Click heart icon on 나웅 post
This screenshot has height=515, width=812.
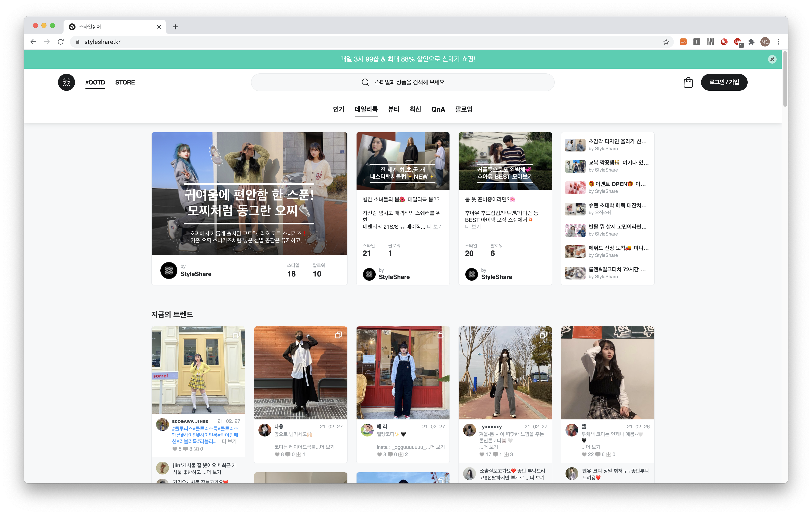coord(277,454)
